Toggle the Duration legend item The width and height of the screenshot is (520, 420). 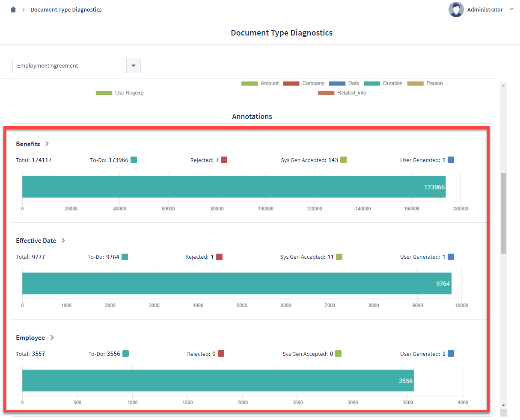(x=383, y=83)
